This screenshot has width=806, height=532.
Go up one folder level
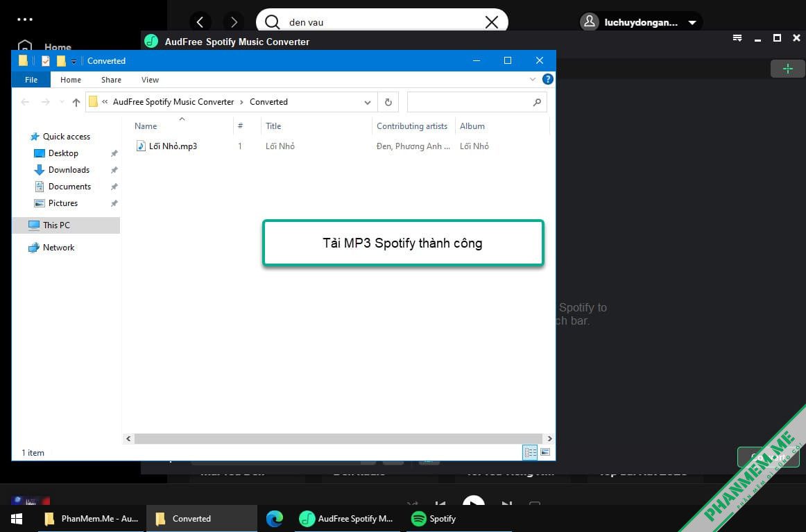76,102
